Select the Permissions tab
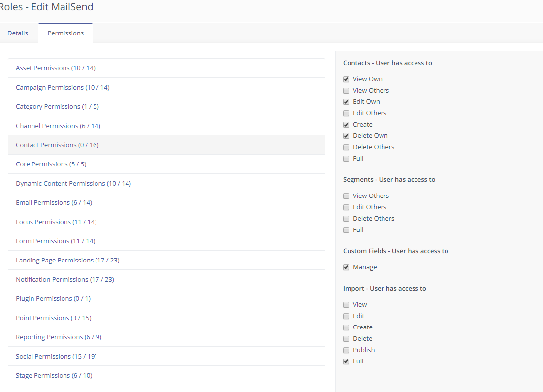 [65, 33]
